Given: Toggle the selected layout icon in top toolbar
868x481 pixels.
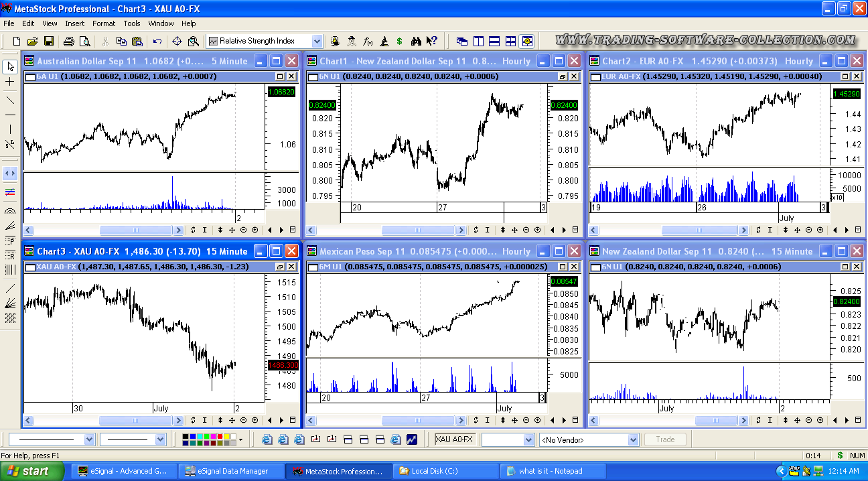Looking at the screenshot, I should [526, 41].
